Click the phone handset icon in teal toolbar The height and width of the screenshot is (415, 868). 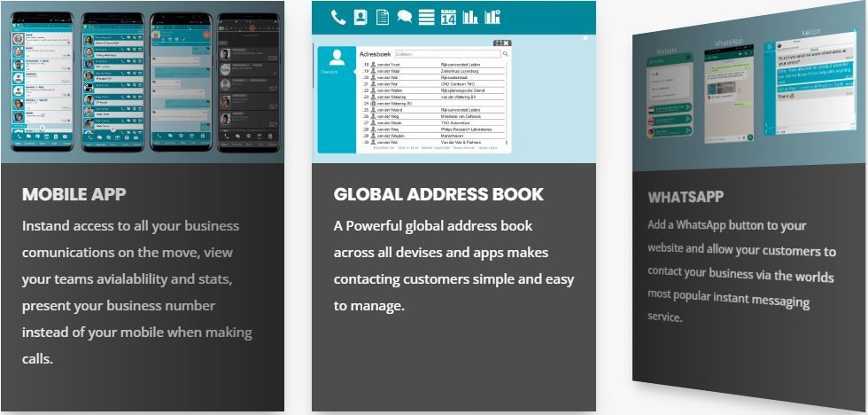point(338,17)
